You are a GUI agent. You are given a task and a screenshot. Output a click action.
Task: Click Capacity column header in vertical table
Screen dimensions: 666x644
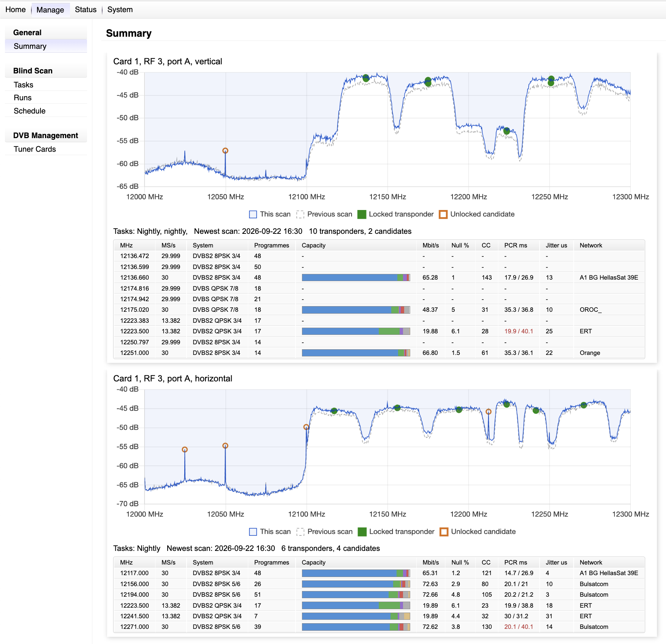313,245
